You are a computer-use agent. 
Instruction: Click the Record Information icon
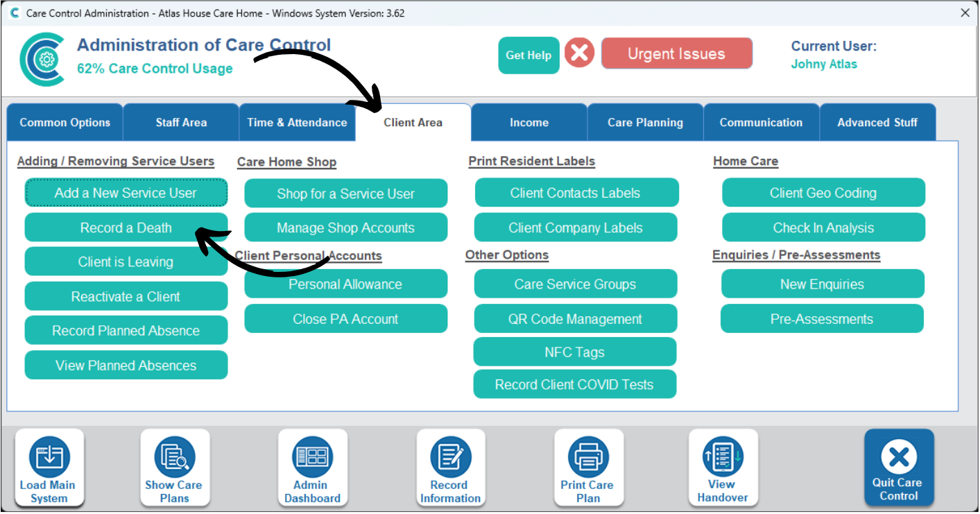pyautogui.click(x=451, y=468)
